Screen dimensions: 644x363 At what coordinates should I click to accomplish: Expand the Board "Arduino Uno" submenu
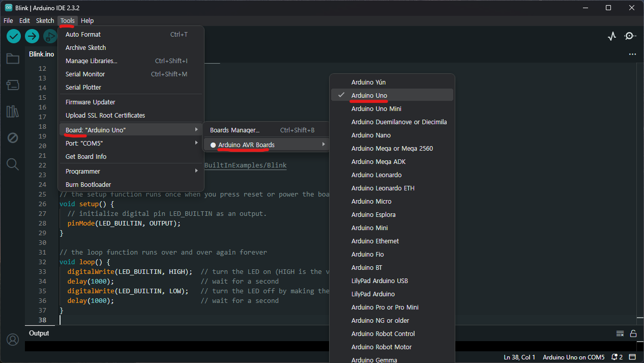pos(131,130)
